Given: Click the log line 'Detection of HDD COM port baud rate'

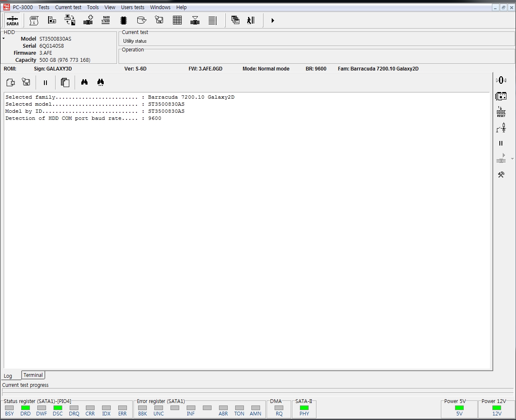Looking at the screenshot, I should 83,118.
